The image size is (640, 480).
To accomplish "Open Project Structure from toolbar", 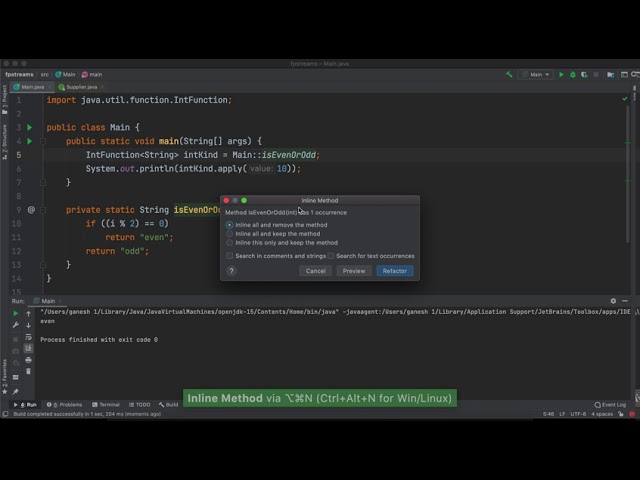I will (610, 74).
